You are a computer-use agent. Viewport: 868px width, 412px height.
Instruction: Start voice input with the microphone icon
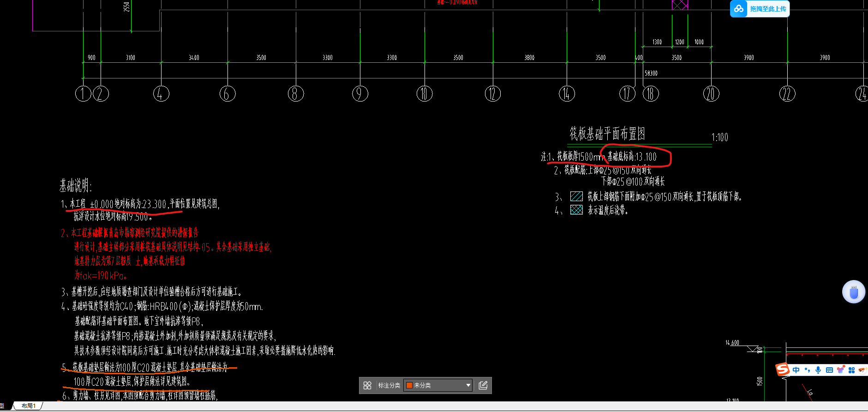click(818, 370)
